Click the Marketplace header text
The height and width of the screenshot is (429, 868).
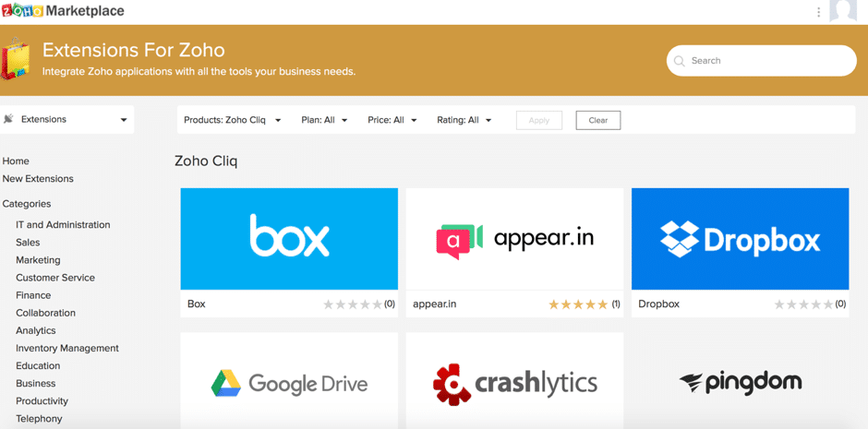tap(85, 10)
